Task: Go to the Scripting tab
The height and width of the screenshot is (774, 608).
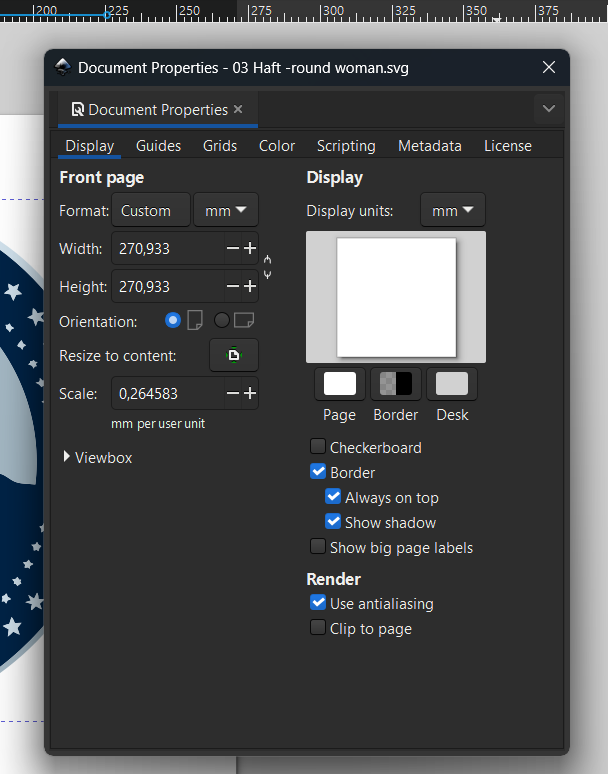Action: click(x=346, y=146)
